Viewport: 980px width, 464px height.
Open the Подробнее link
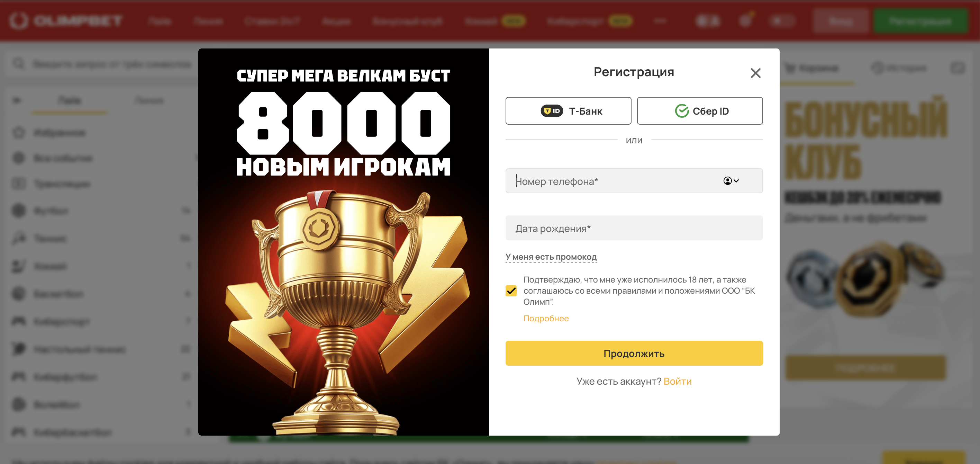click(546, 318)
